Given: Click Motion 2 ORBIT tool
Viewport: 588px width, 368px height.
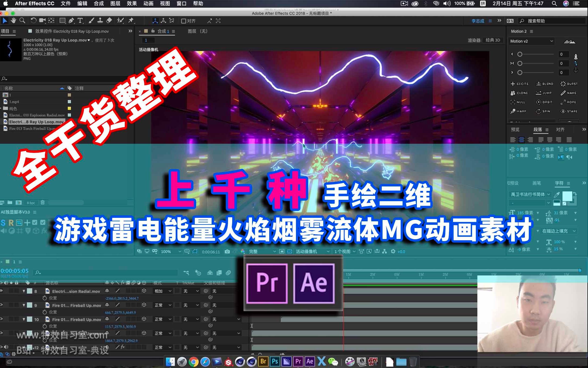Looking at the screenshot, I should 544,102.
